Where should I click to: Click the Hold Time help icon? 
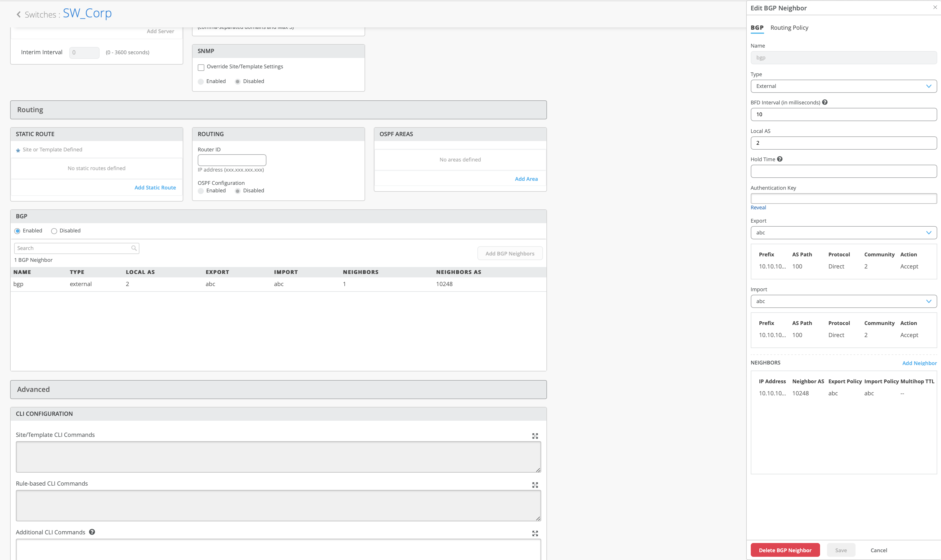pyautogui.click(x=780, y=159)
